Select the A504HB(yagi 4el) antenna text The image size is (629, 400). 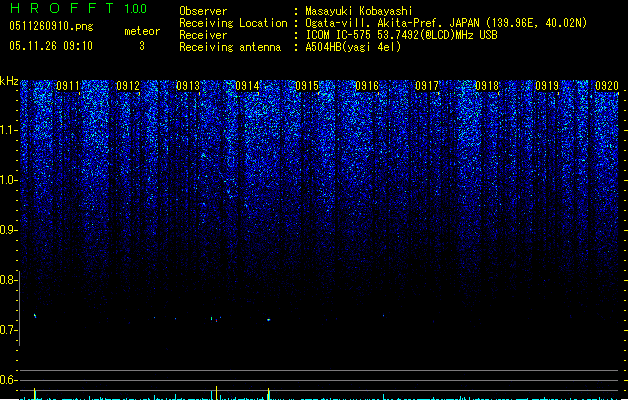353,47
